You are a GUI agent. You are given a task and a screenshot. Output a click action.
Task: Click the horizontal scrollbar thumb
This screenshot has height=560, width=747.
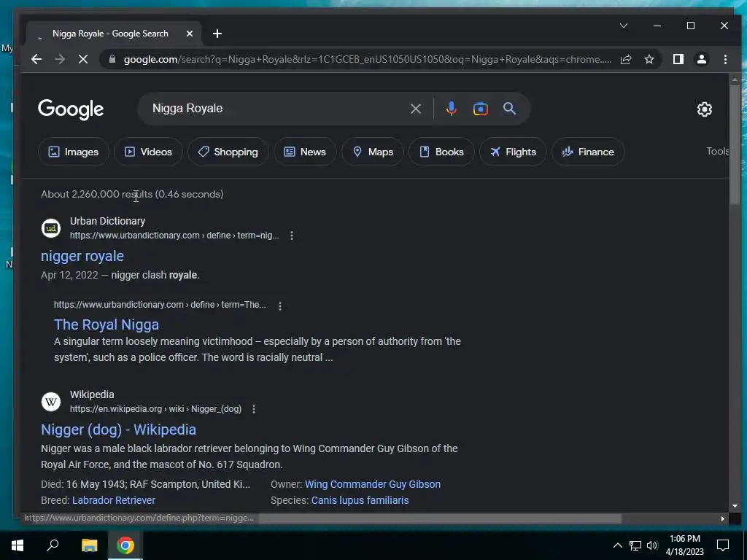(x=440, y=518)
